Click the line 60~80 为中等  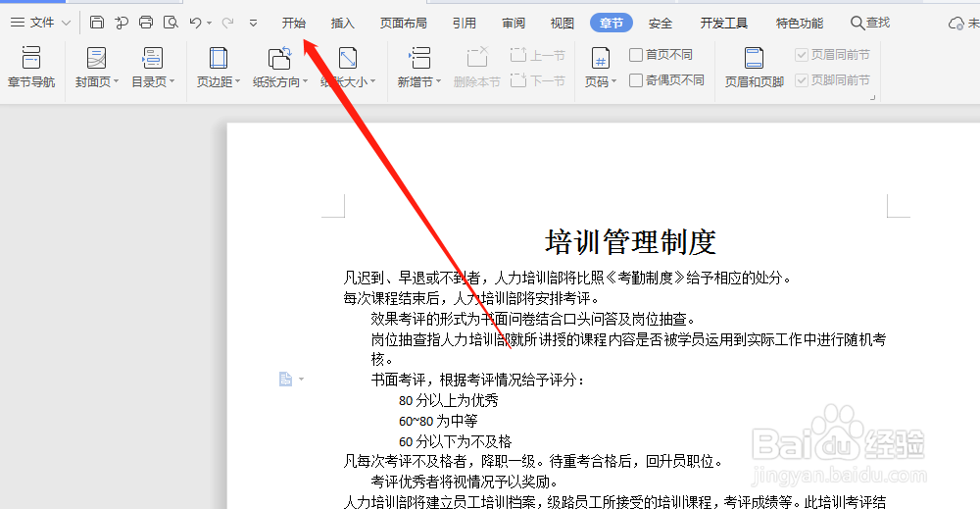[438, 421]
